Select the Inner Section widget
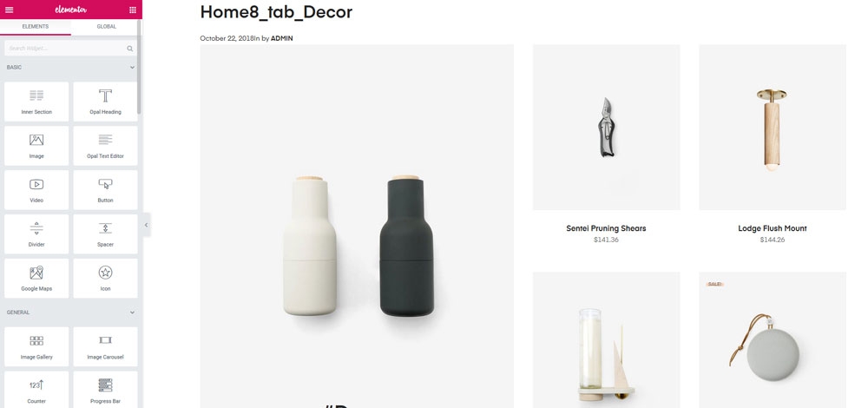 click(36, 102)
